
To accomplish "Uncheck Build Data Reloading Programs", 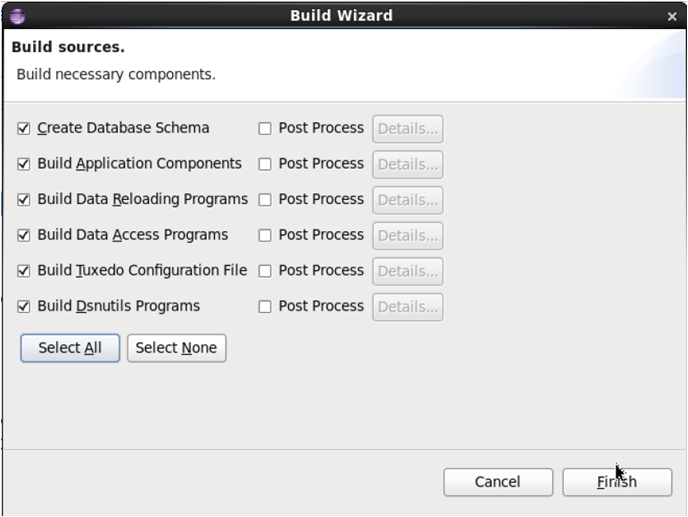I will tap(24, 200).
